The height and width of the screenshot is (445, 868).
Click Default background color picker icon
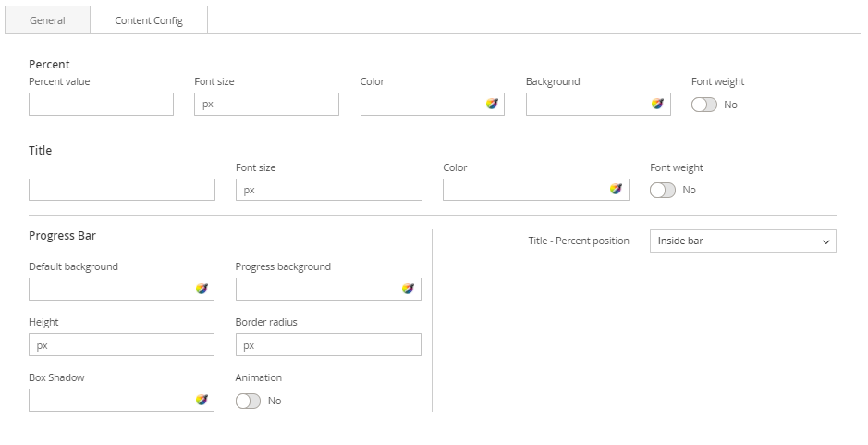[202, 290]
